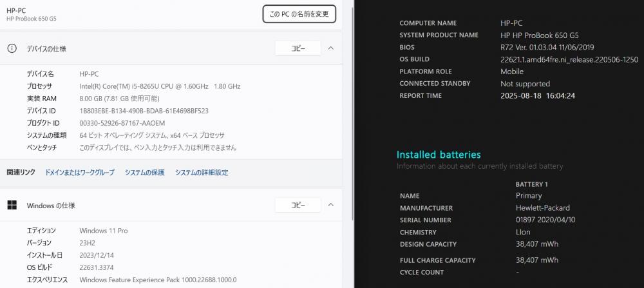Viewport: 644px width, 288px height.
Task: Select the design capacity 38,407 mWh value
Action: [537, 244]
